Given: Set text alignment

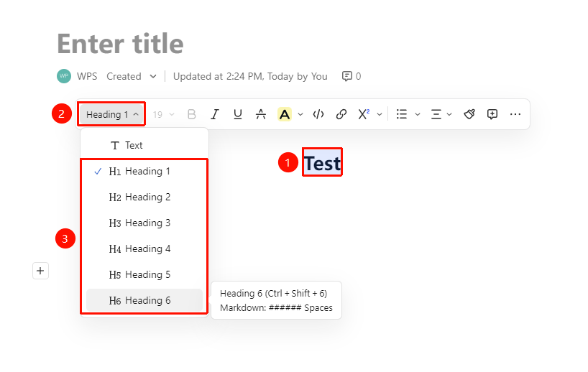Looking at the screenshot, I should pyautogui.click(x=436, y=114).
